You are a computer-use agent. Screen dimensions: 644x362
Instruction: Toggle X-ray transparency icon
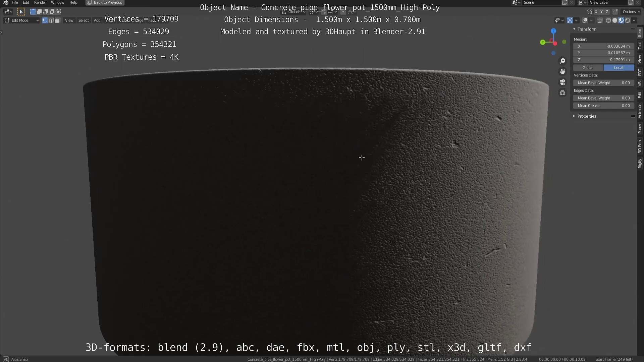pos(600,20)
